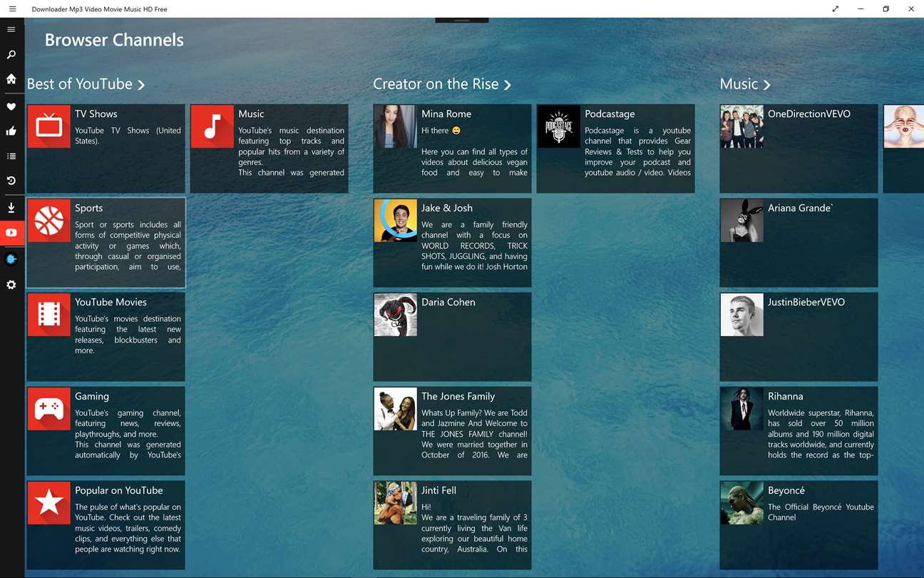
Task: Click Ariana Grande` channel name
Action: [x=801, y=208]
